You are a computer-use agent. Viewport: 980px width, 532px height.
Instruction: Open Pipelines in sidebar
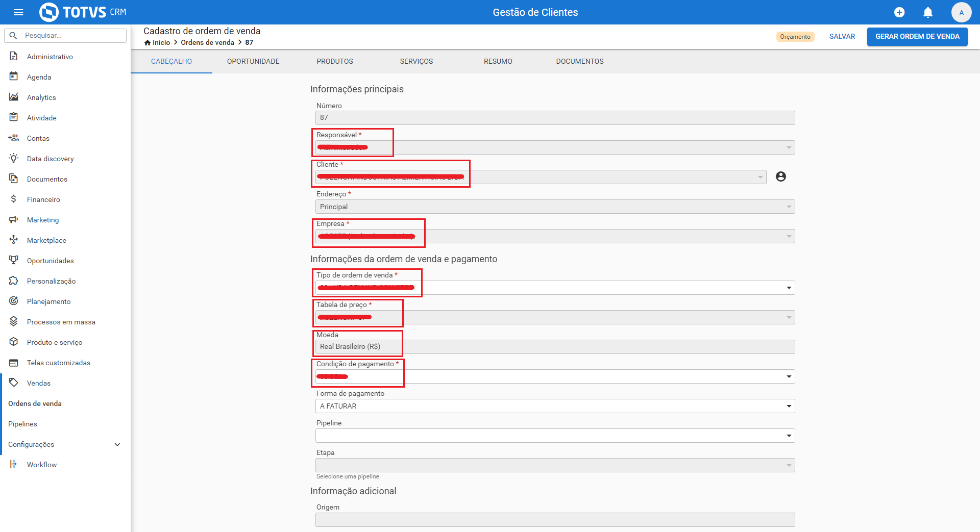point(22,424)
